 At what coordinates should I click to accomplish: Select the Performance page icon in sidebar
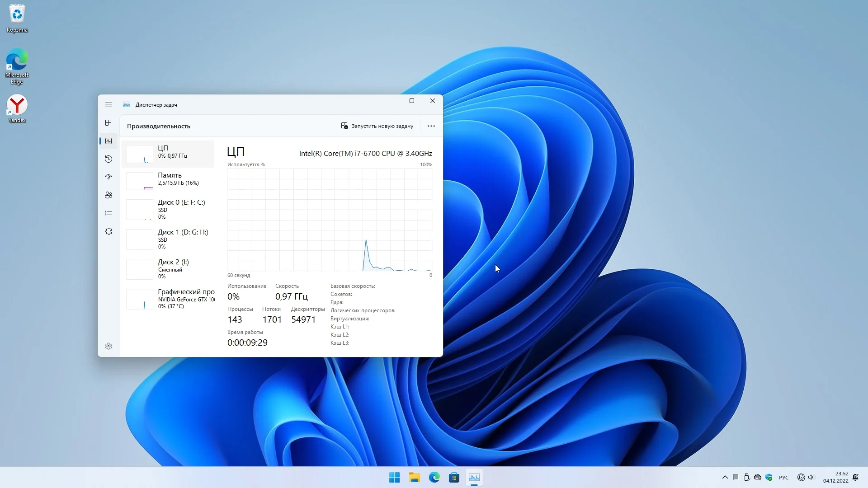tap(108, 141)
